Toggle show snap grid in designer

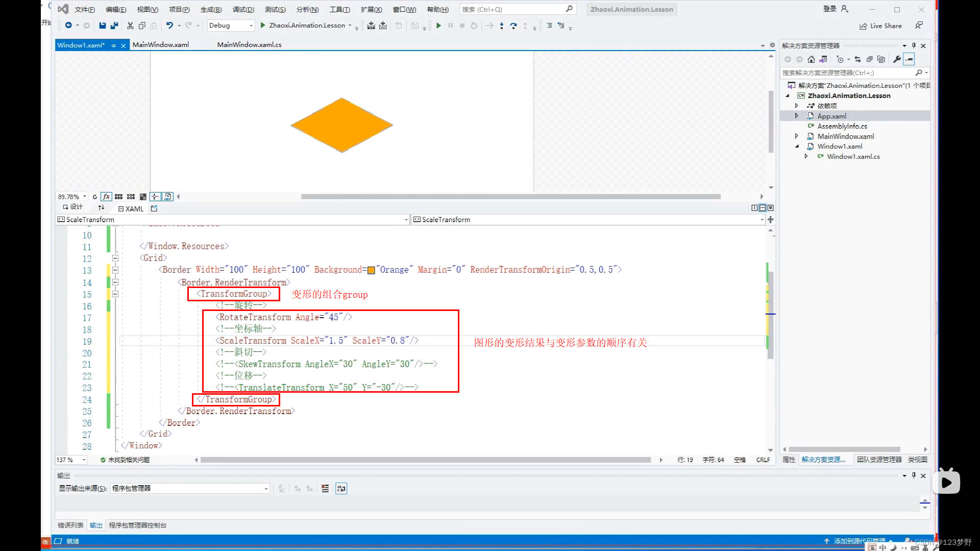pos(118,197)
